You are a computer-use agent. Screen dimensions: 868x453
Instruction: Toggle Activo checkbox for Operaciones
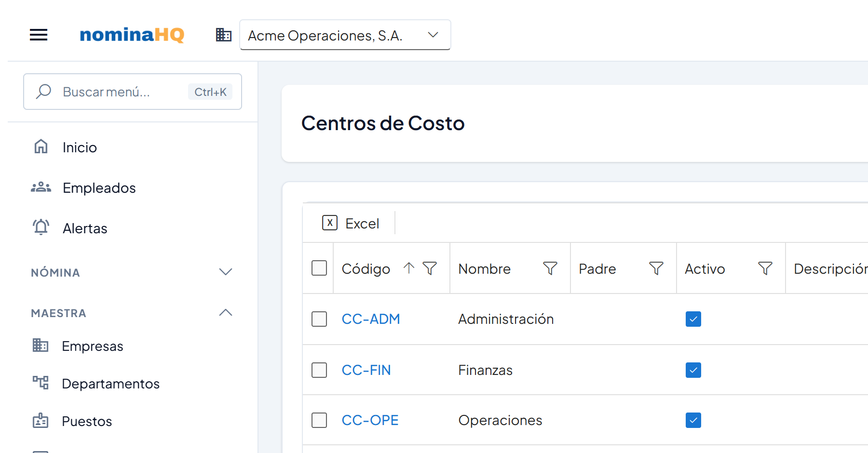(693, 420)
